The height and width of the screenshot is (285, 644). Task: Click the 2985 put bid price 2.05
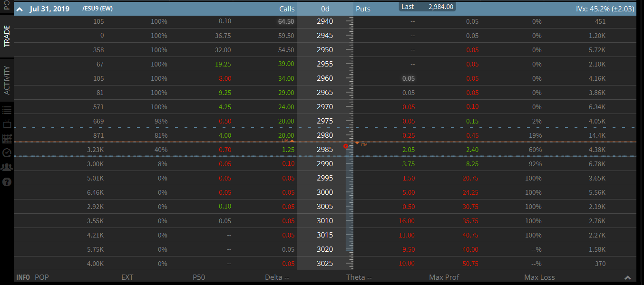tap(408, 150)
